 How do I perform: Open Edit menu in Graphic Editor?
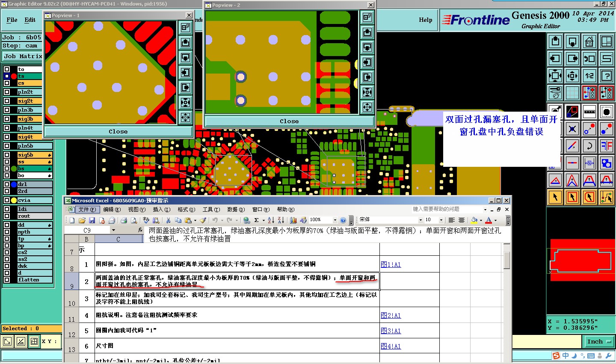(x=30, y=20)
